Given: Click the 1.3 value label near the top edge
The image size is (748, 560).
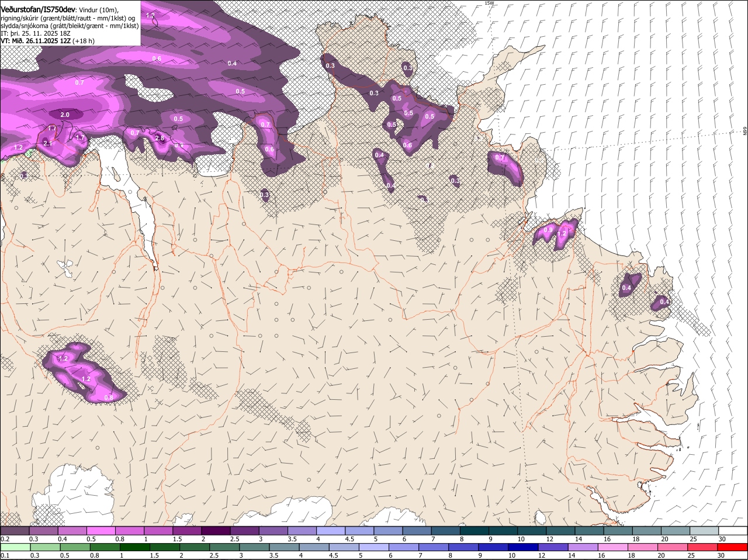Looking at the screenshot, I should point(150,15).
